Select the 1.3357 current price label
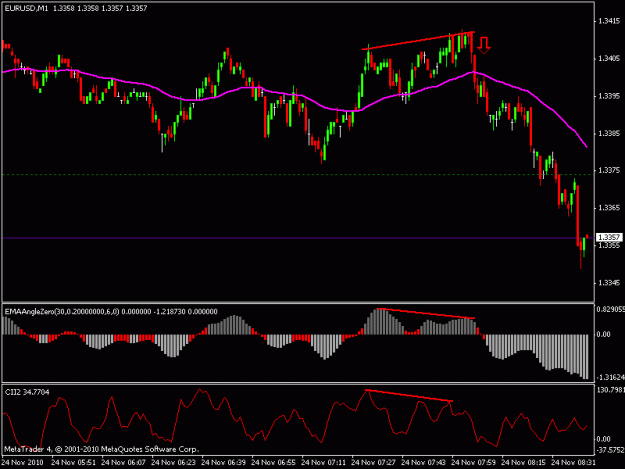 tap(610, 237)
